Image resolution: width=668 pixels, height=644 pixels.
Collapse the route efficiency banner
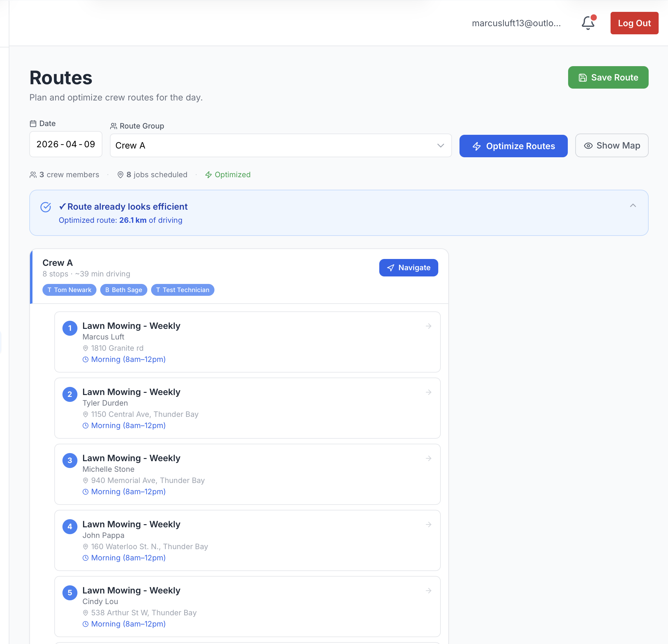click(632, 206)
